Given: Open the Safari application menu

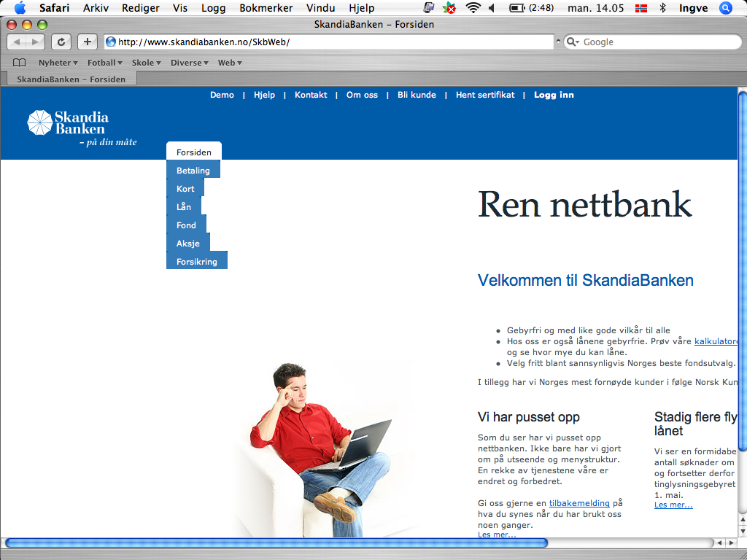Looking at the screenshot, I should (x=54, y=7).
